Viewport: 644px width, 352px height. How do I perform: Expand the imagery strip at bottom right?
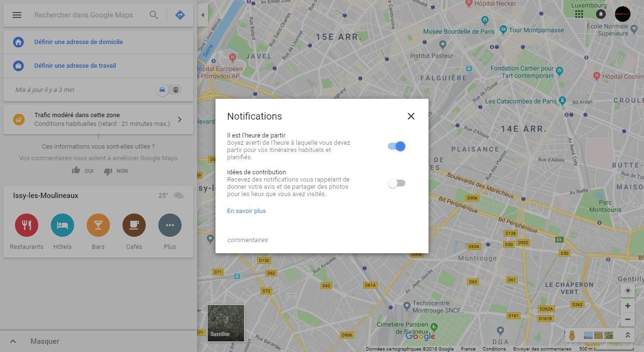coord(628,335)
